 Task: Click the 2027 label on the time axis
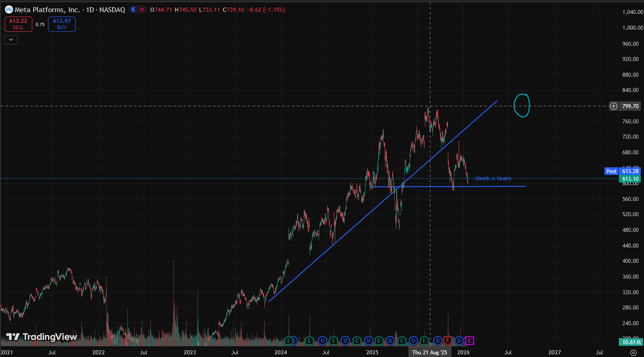point(555,353)
